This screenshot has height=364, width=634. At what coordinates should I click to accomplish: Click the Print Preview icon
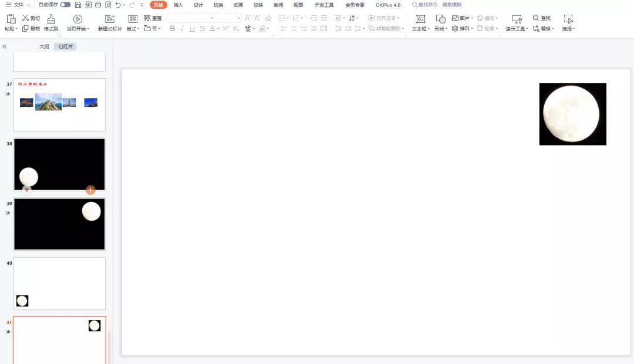(x=108, y=5)
